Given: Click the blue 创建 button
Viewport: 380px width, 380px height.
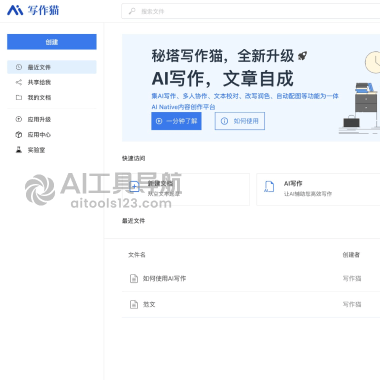Looking at the screenshot, I should pyautogui.click(x=52, y=42).
